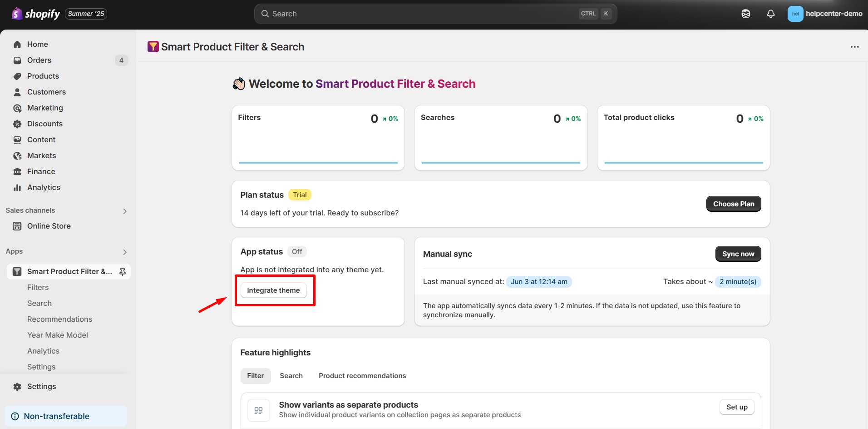Click the Smart Product Filter app icon

(x=17, y=271)
